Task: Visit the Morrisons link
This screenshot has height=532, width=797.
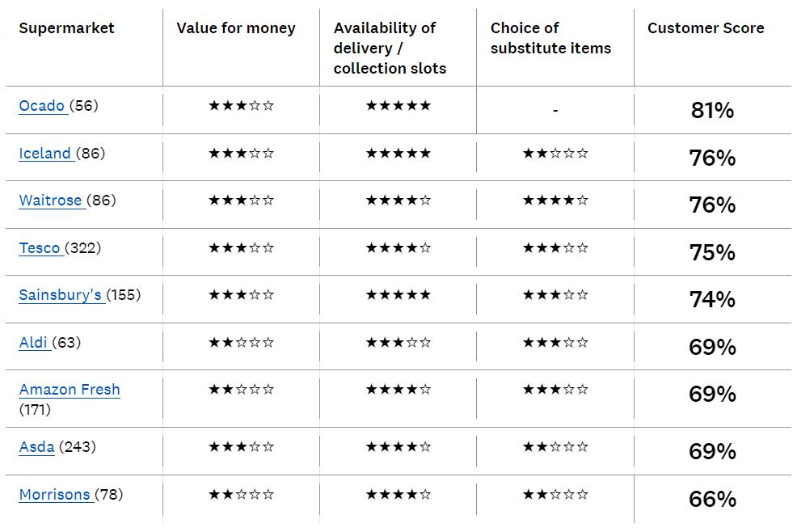Action: tap(54, 495)
